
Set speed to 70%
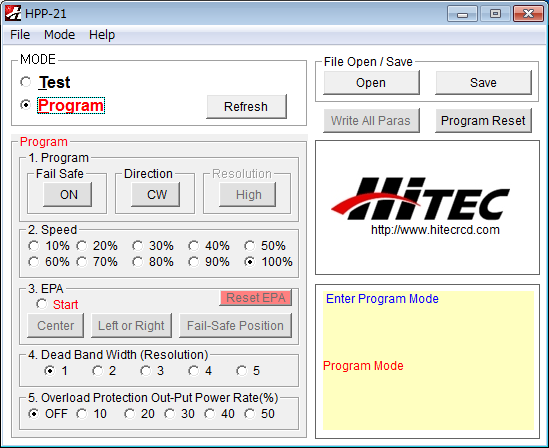(x=82, y=262)
